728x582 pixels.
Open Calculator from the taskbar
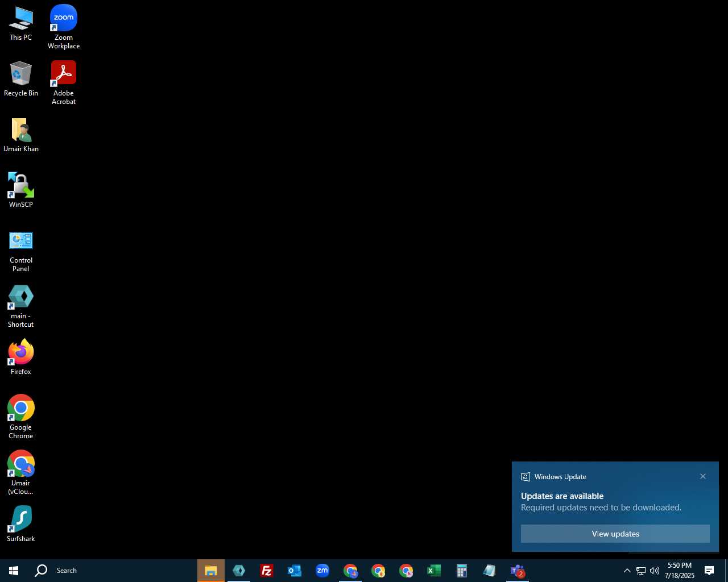pyautogui.click(x=462, y=571)
